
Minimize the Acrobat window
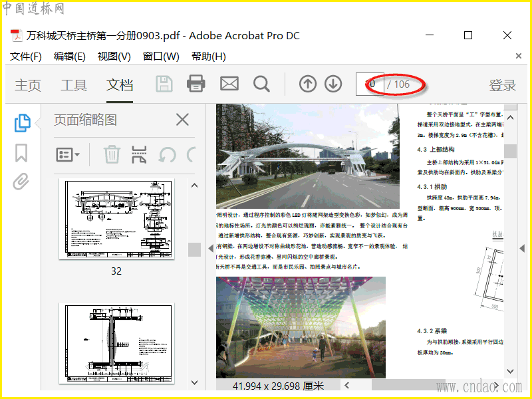pyautogui.click(x=430, y=35)
